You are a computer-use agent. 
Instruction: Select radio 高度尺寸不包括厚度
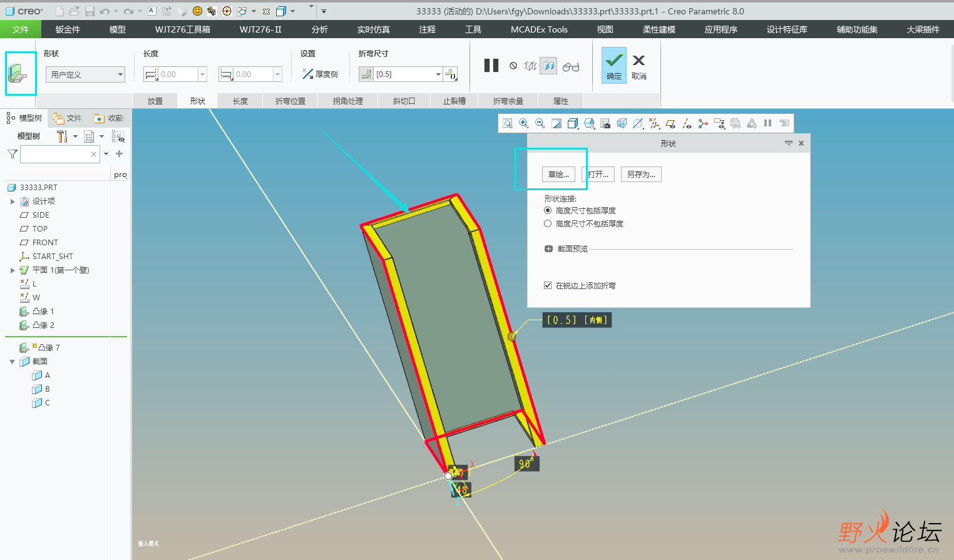[548, 223]
